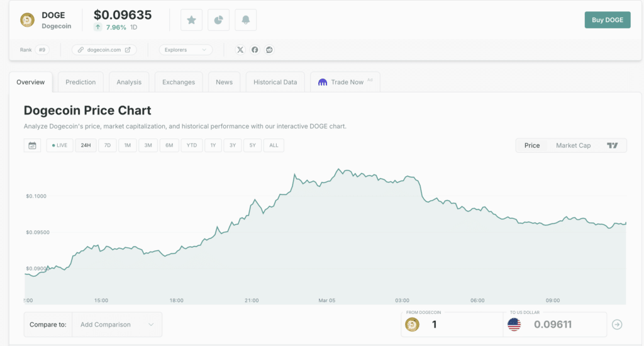The width and height of the screenshot is (644, 346).
Task: Open the Historical Data tab
Action: [275, 82]
